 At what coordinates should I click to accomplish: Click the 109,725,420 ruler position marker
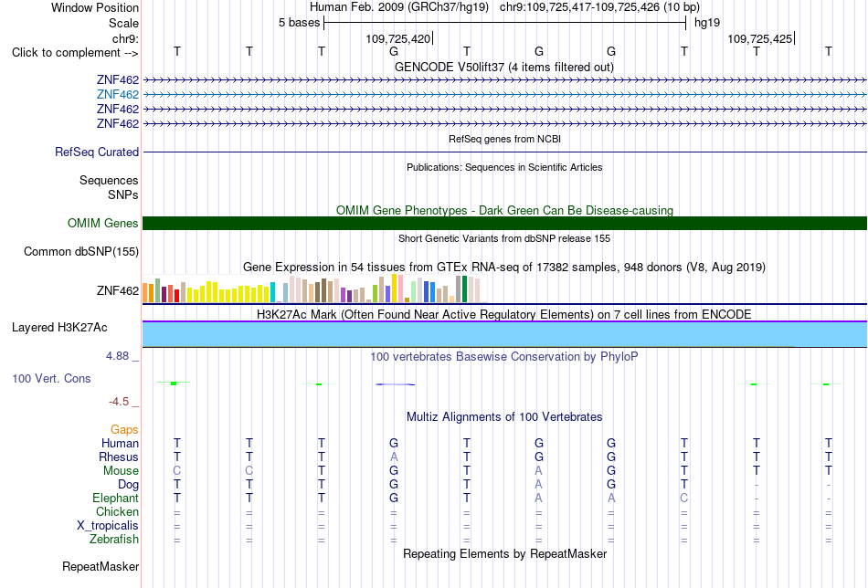coord(398,38)
